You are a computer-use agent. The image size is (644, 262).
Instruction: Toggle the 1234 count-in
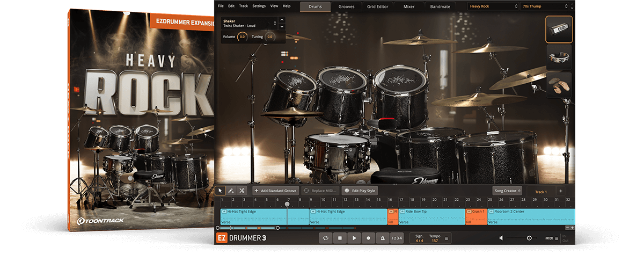coord(397,238)
